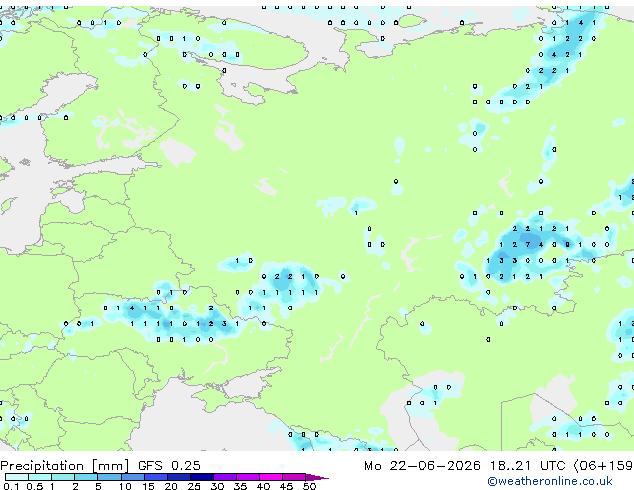The image size is (634, 490).
Task: Click the legend label "20"
Action: coord(171,486)
